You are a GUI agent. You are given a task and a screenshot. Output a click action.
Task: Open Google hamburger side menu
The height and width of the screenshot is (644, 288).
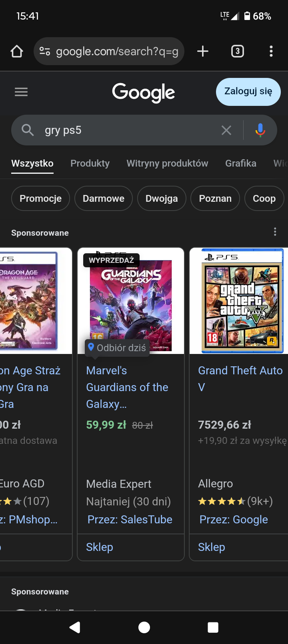coord(21,92)
